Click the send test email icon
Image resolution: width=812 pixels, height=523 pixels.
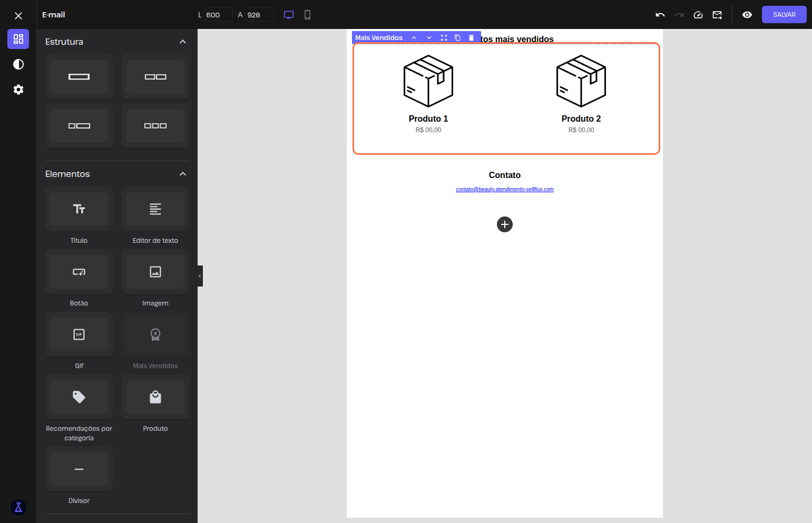pyautogui.click(x=717, y=15)
